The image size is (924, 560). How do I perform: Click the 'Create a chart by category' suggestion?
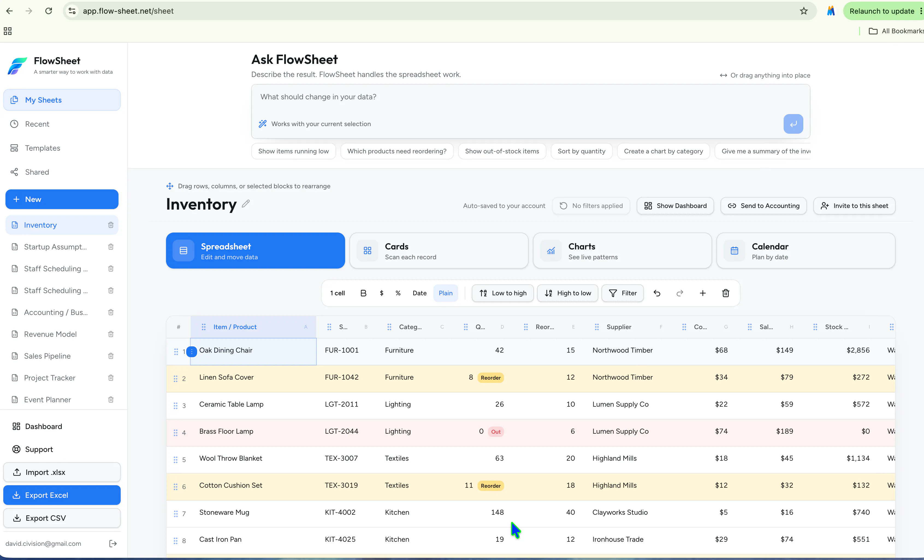pos(664,151)
